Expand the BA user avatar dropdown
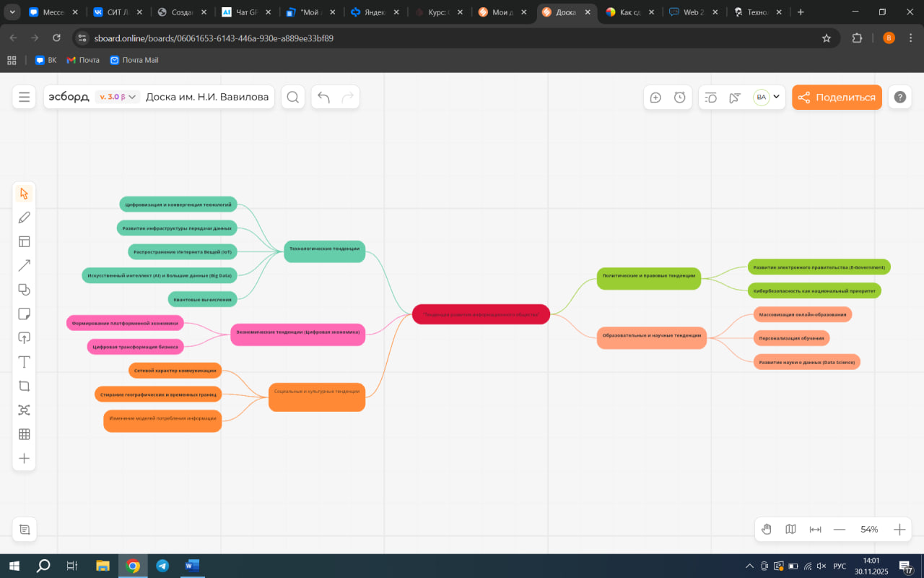The height and width of the screenshot is (578, 924). pyautogui.click(x=776, y=98)
